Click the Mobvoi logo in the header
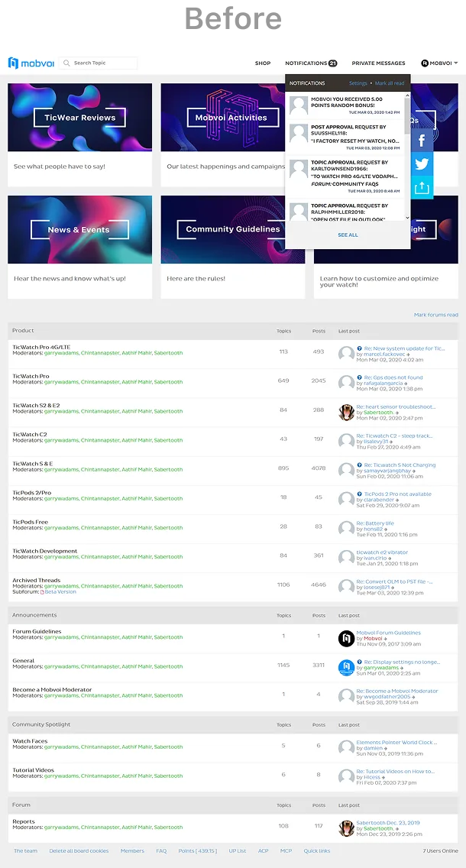Image resolution: width=466 pixels, height=868 pixels. (x=31, y=63)
